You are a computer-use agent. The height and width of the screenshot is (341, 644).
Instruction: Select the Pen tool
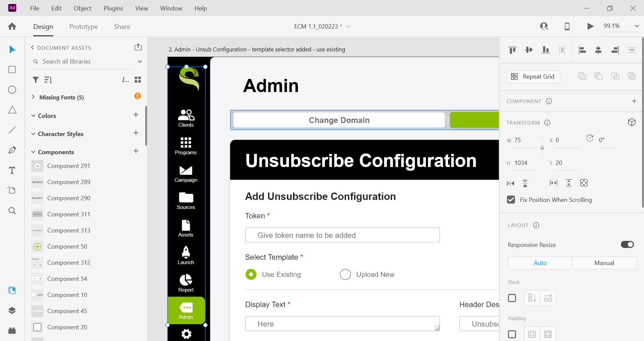12,150
